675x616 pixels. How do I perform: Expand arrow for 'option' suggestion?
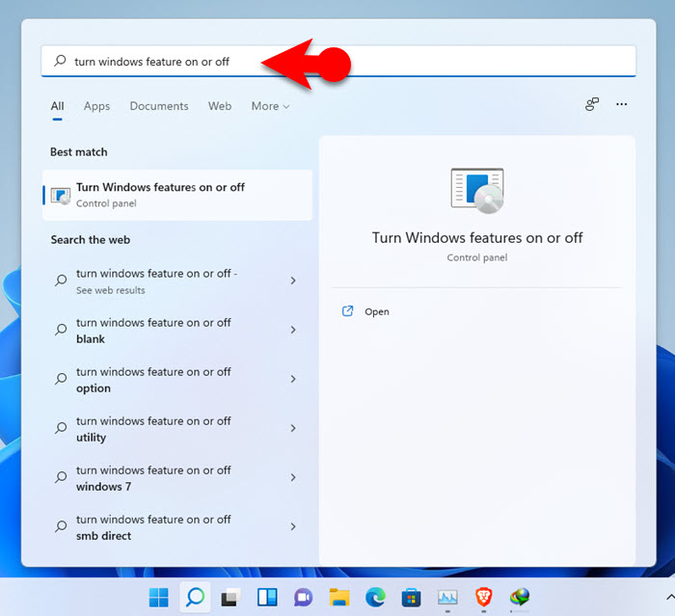[293, 379]
